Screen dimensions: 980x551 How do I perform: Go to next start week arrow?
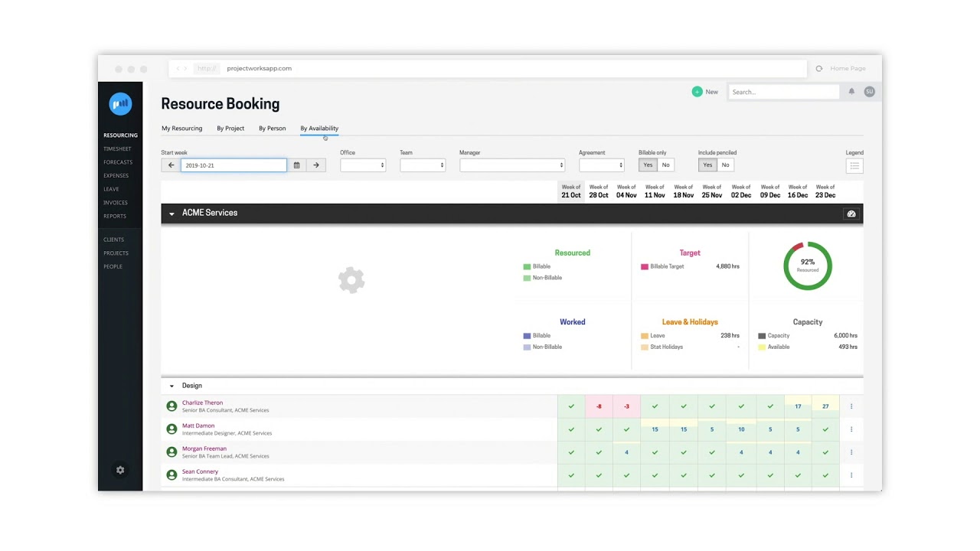coord(316,165)
